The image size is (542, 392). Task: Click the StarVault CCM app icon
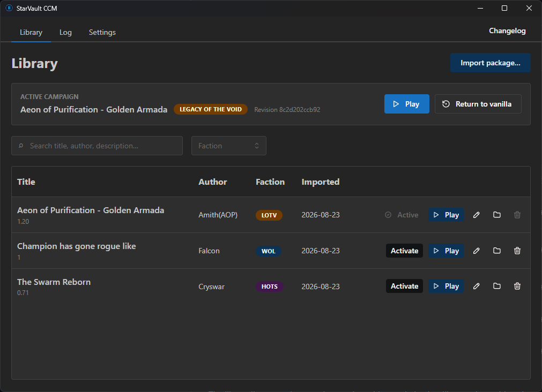[9, 8]
